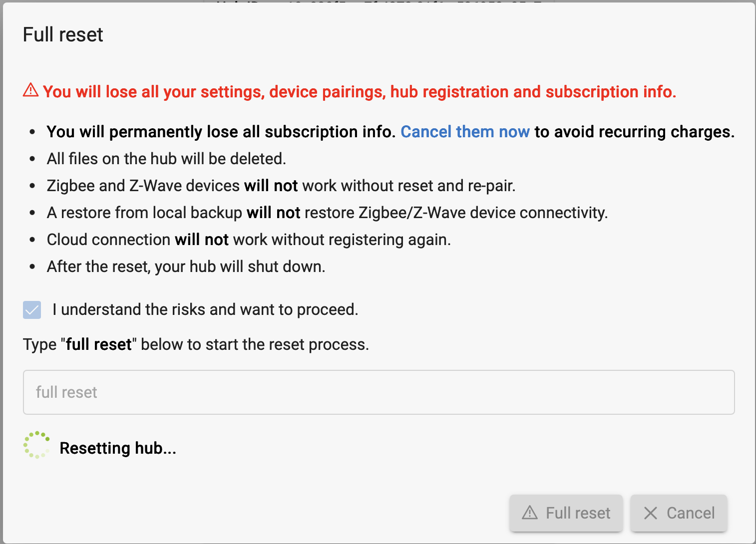
Task: Click the Cancel button
Action: (x=679, y=513)
